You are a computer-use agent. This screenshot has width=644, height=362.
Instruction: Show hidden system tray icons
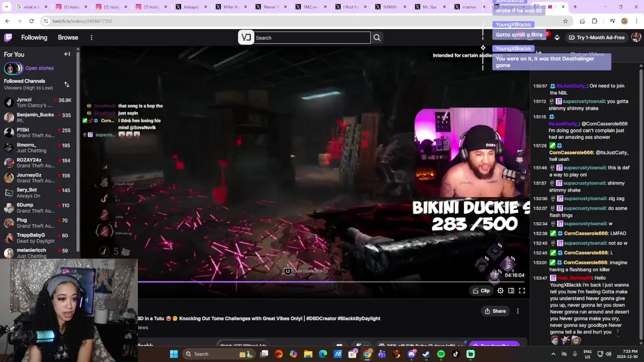(553, 354)
